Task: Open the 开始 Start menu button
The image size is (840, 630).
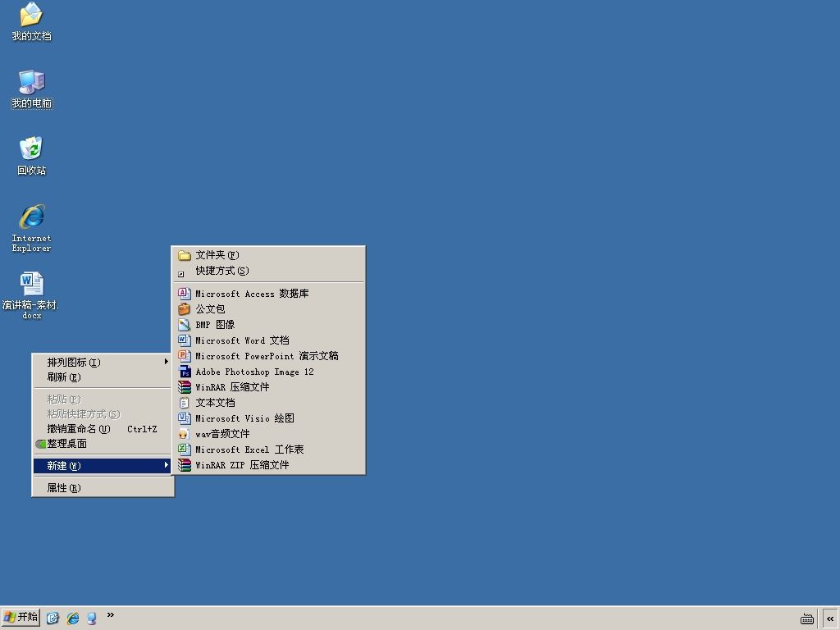Action: [21, 618]
